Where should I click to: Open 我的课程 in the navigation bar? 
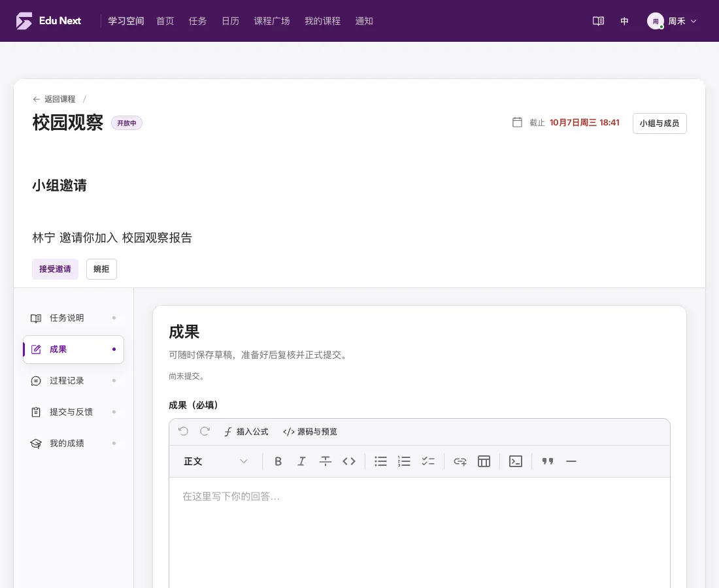(x=322, y=21)
